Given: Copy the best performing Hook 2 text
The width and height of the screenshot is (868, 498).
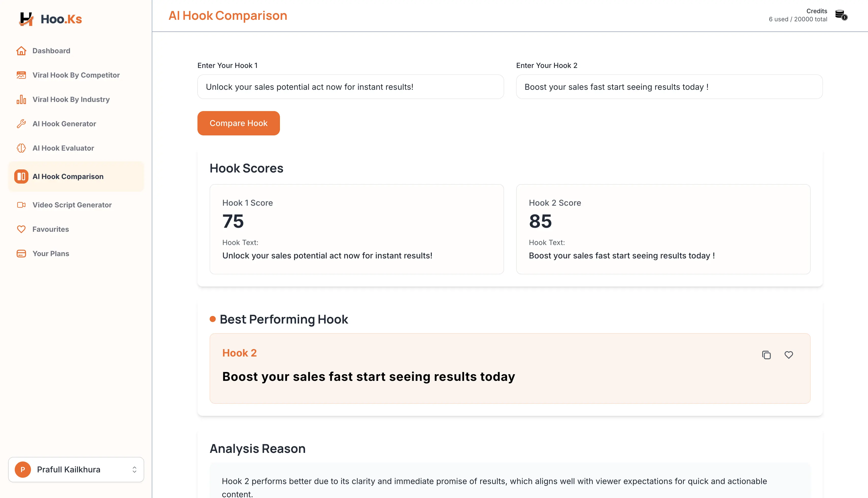Looking at the screenshot, I should (x=766, y=355).
